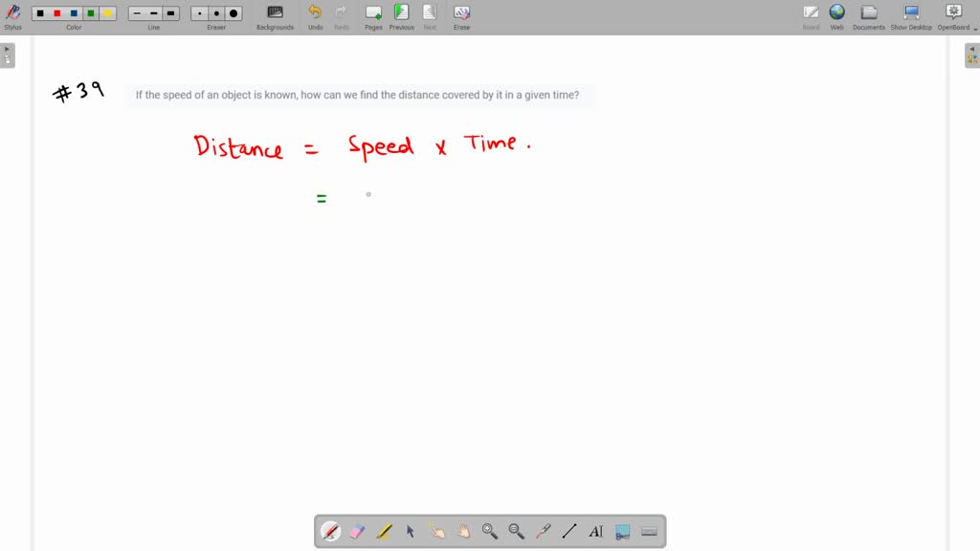The image size is (980, 551).
Task: Expand the right side drawer tab
Action: [x=972, y=55]
